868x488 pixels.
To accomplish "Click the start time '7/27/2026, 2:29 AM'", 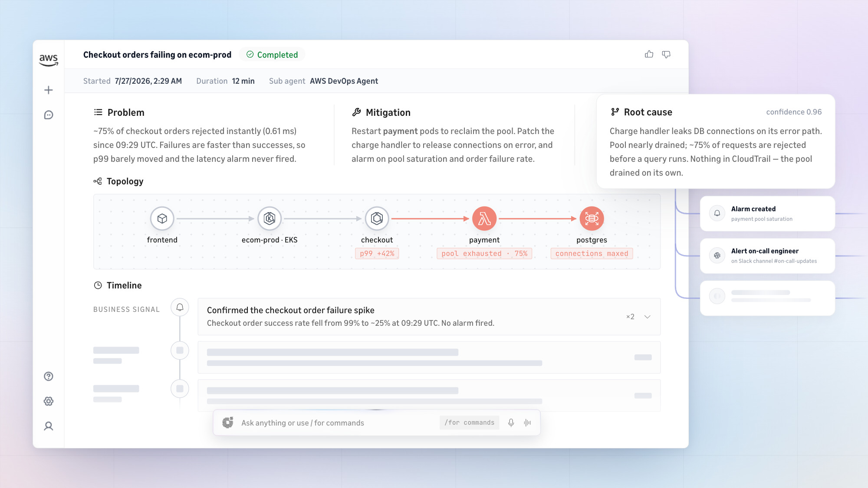I will point(148,81).
